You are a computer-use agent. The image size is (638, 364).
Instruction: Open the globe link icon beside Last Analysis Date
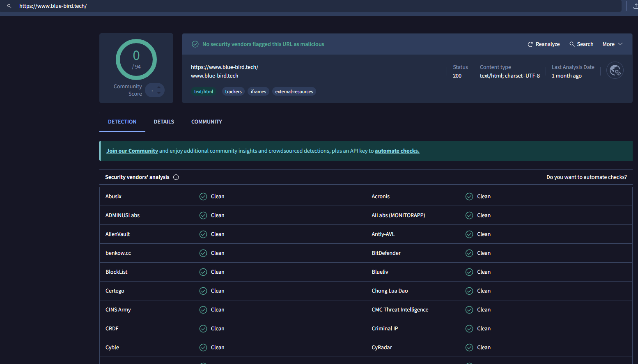pyautogui.click(x=615, y=71)
